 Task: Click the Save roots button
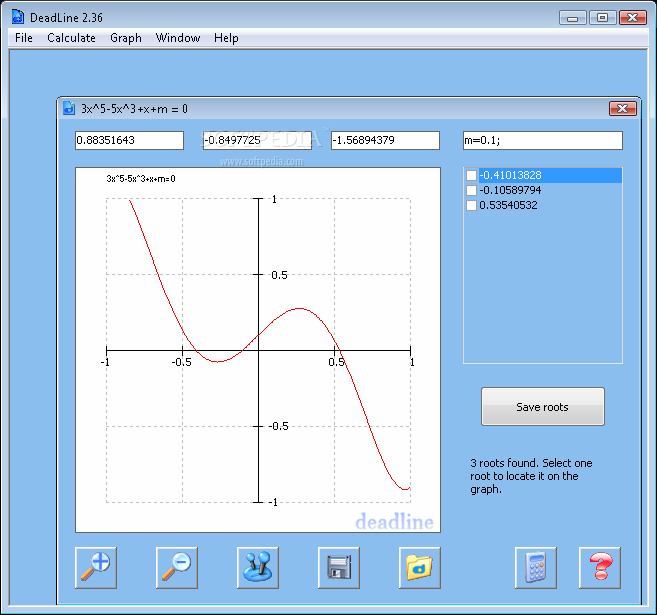coord(543,406)
